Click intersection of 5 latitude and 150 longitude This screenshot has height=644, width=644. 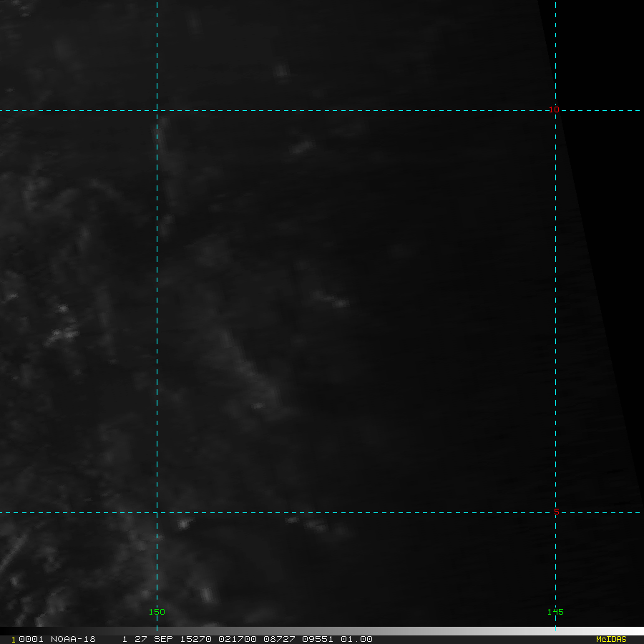pyautogui.click(x=157, y=512)
